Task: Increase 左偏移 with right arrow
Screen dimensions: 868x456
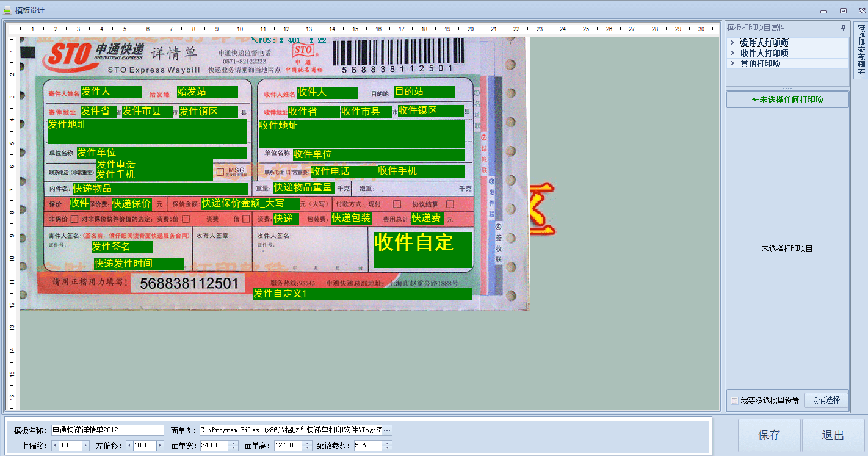Action: tap(160, 446)
